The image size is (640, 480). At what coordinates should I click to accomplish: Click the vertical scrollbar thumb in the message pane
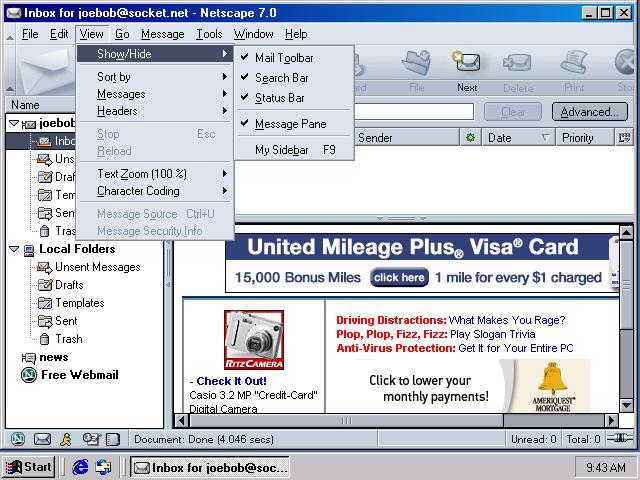point(626,284)
